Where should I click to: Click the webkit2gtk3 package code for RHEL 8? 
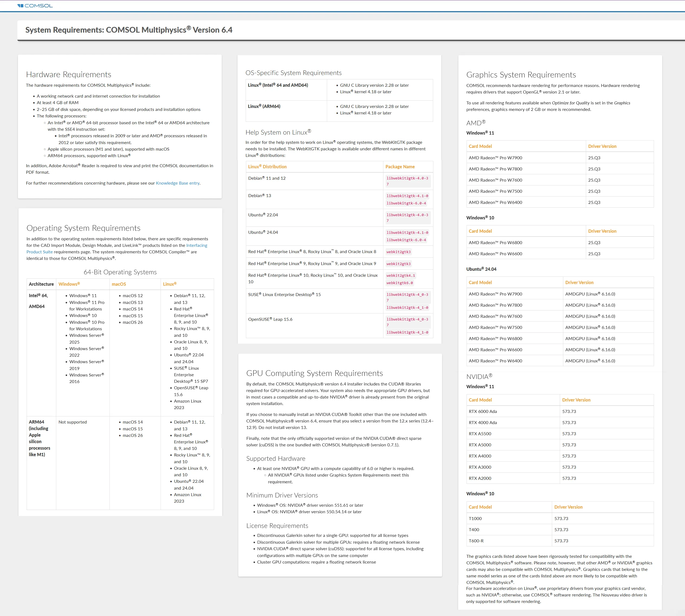[398, 252]
